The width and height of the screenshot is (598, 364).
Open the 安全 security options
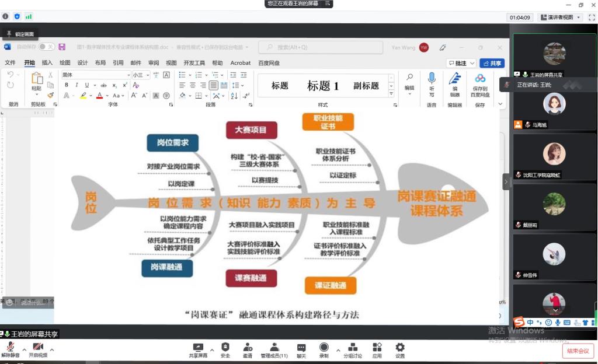(225, 351)
